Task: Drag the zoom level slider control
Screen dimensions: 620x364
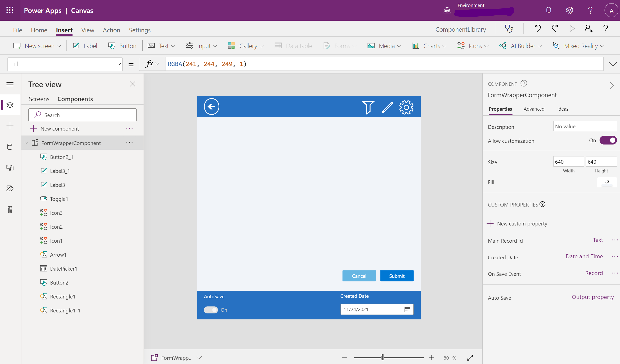Action: (x=382, y=357)
